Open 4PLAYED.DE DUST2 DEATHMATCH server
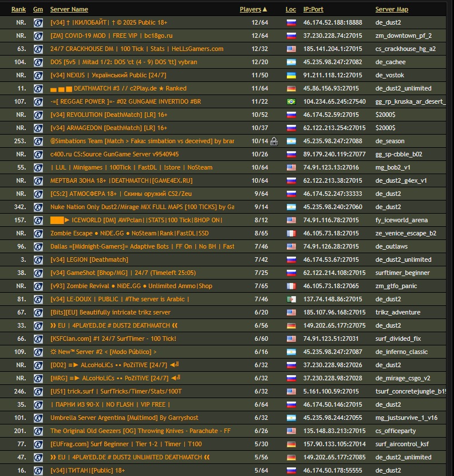Image resolution: width=454 pixels, height=476 pixels. point(114,325)
